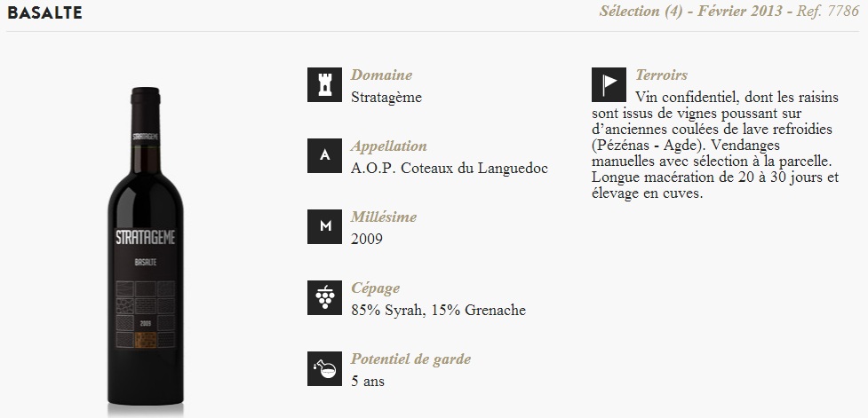Select the Appellation heading
The height and width of the screenshot is (418, 868).
[x=388, y=146]
